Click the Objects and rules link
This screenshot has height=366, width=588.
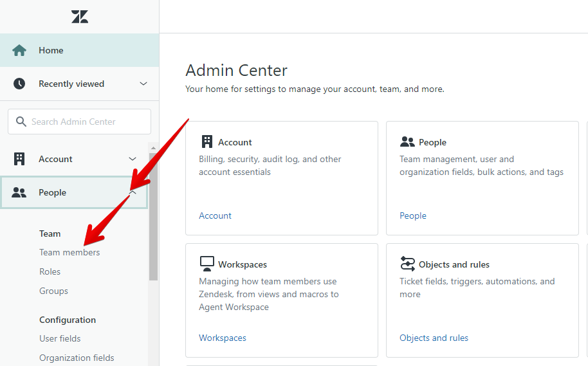click(x=434, y=338)
